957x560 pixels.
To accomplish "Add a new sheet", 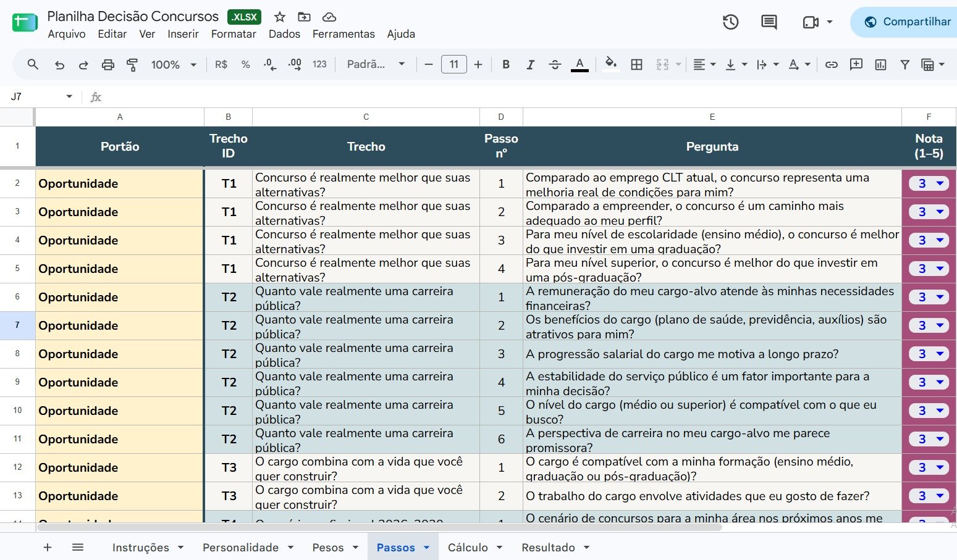I will point(48,547).
